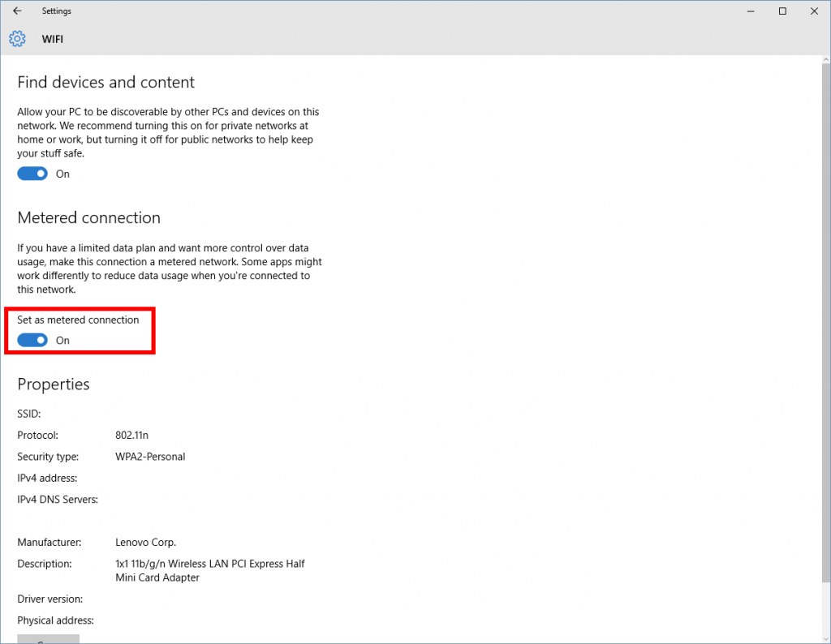
Task: Select the Lenovo Corp. manufacturer value
Action: point(146,543)
